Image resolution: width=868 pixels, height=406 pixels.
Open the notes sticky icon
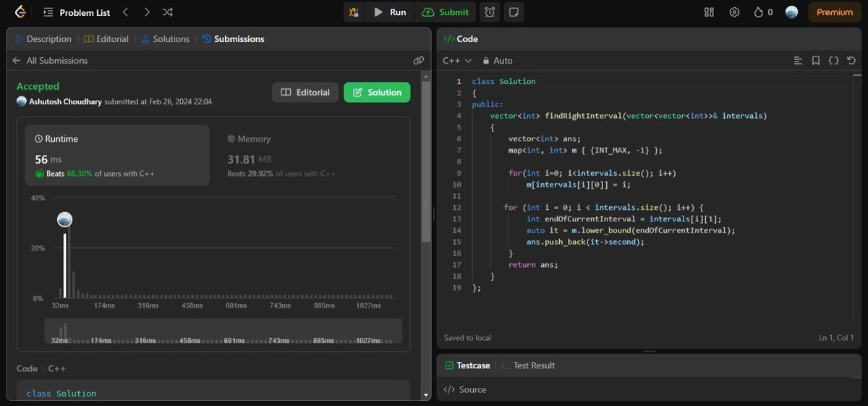pos(514,12)
